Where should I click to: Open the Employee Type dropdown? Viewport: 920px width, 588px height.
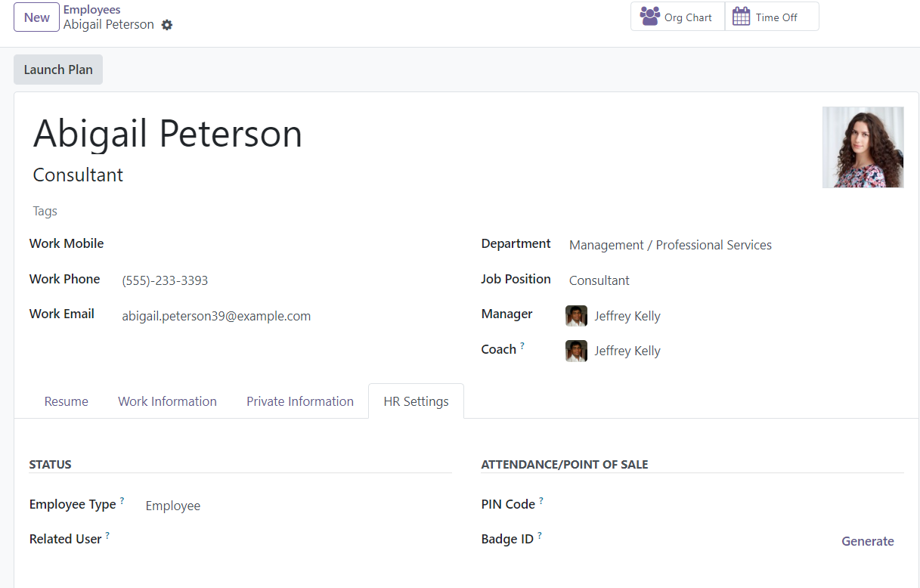295,506
